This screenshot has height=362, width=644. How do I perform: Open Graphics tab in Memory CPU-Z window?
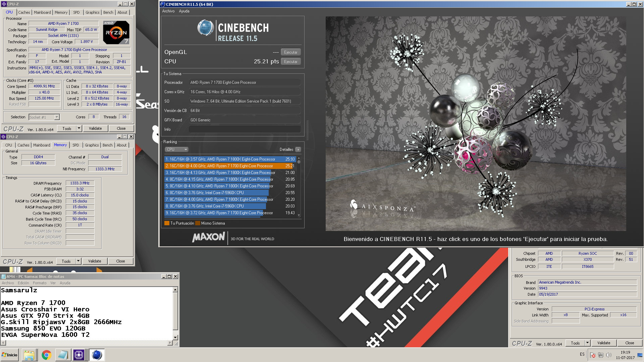tap(92, 145)
